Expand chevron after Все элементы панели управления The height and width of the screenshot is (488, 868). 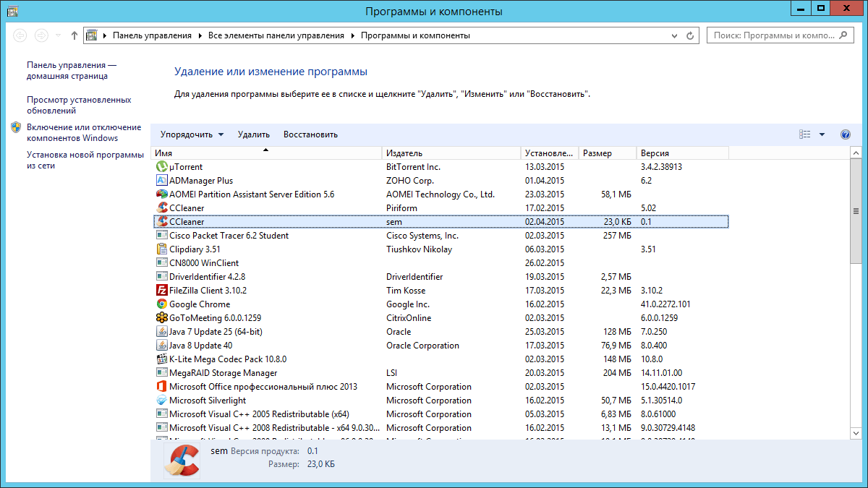click(352, 35)
